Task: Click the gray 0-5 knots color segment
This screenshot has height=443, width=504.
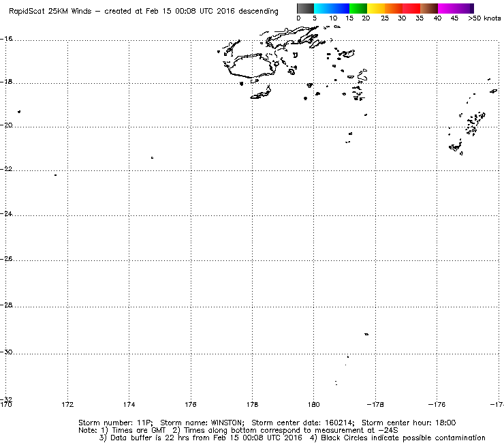Action: coord(306,8)
